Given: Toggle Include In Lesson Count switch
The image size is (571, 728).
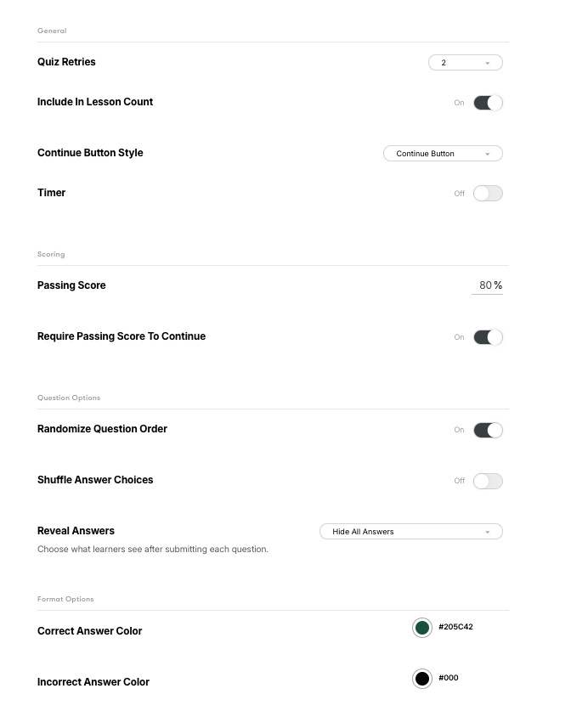Looking at the screenshot, I should click(488, 103).
